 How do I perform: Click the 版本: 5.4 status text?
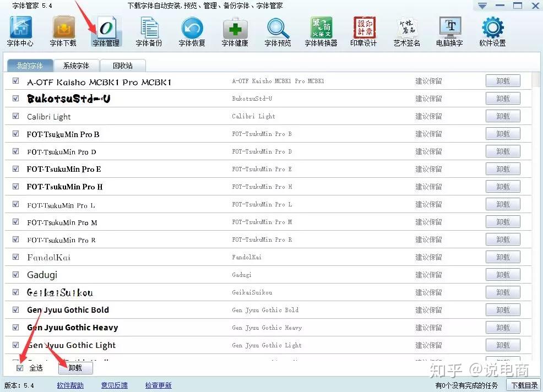[19, 385]
